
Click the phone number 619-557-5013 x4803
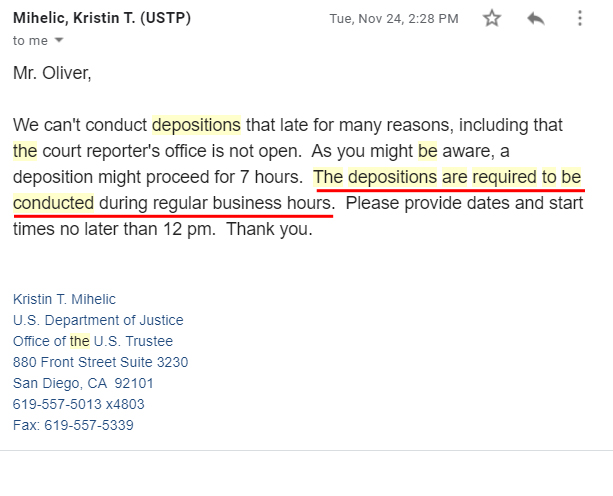78,404
